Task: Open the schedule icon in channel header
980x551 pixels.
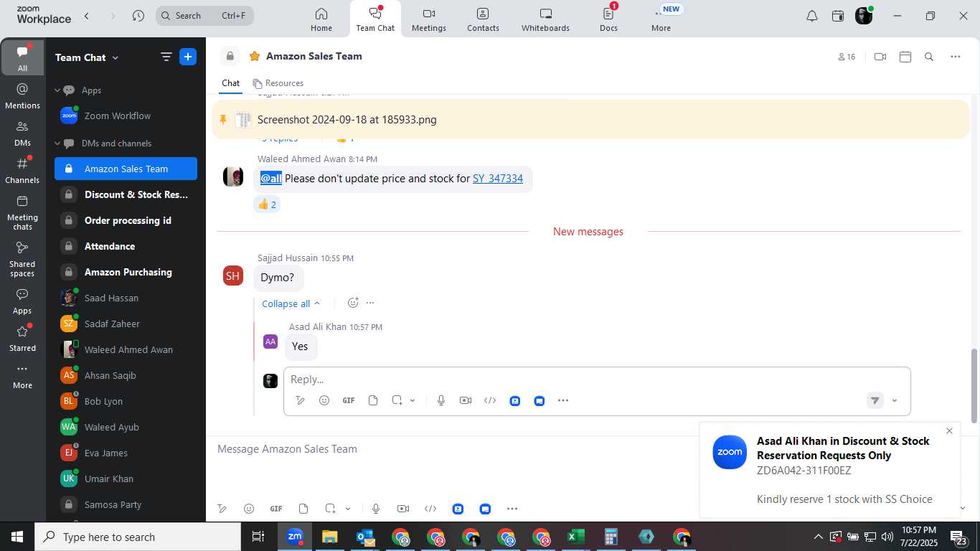Action: click(905, 57)
